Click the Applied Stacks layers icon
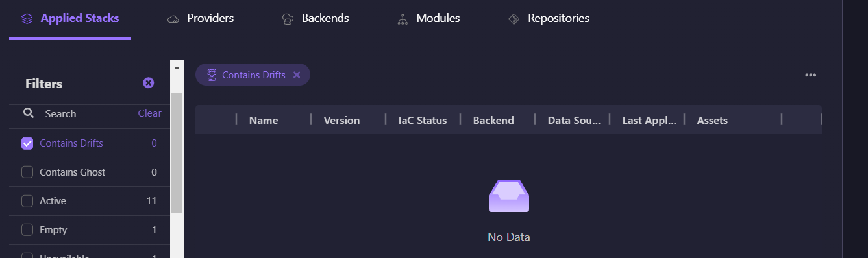The image size is (868, 258). 27,19
